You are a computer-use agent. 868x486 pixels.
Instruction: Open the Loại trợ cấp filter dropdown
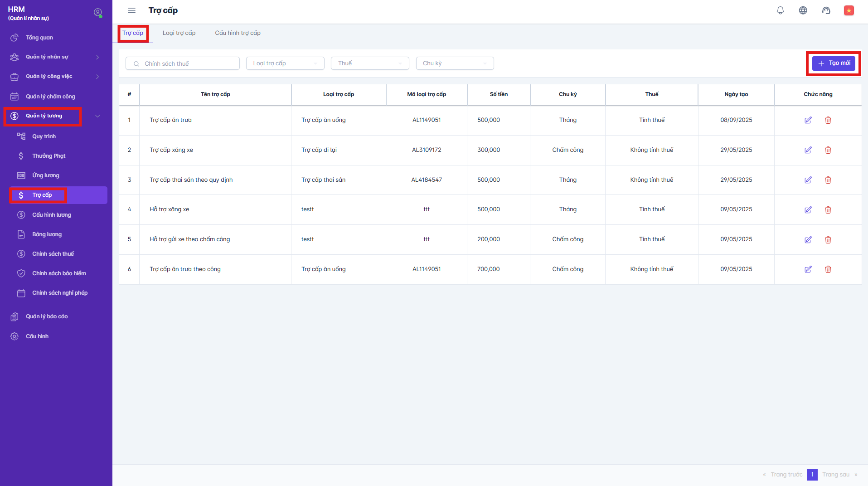coord(285,63)
